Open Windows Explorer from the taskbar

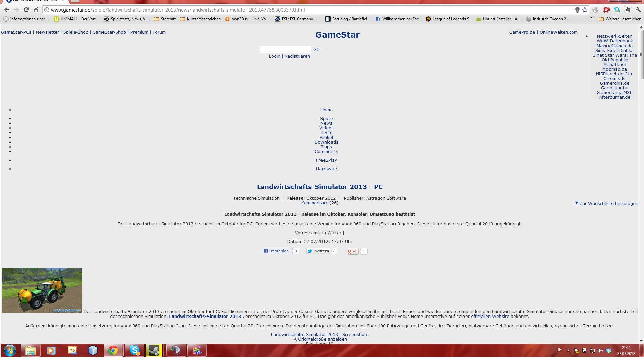pyautogui.click(x=31, y=351)
